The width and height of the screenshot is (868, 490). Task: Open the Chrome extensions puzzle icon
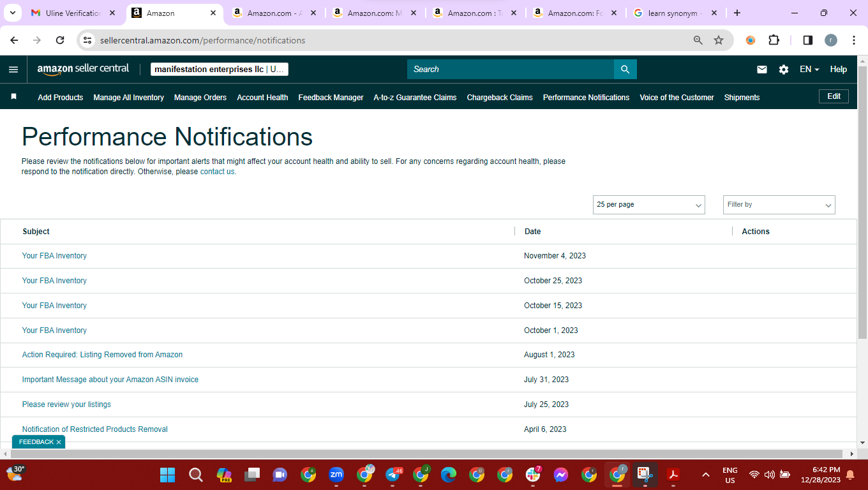tap(774, 40)
